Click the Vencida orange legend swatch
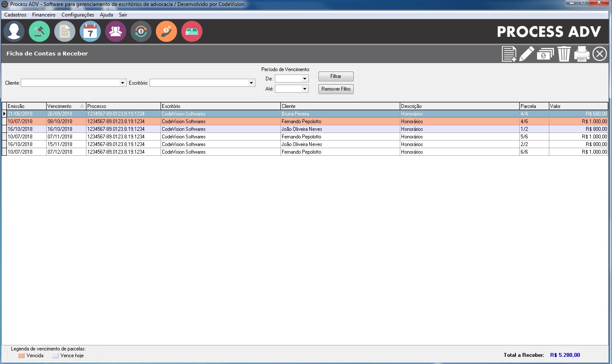612x364 pixels. [21, 356]
